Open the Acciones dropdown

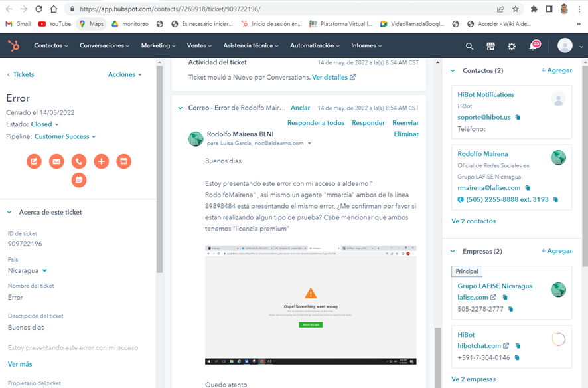pyautogui.click(x=125, y=74)
